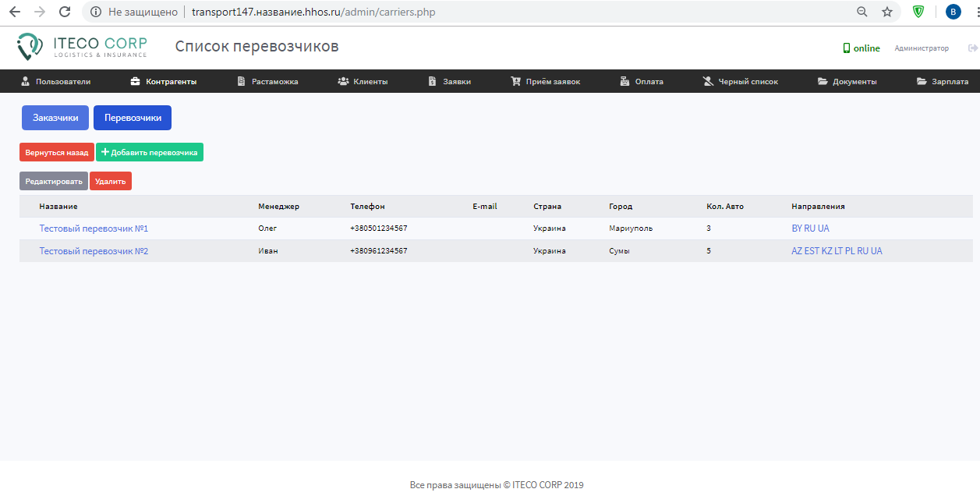The image size is (980, 496).
Task: Click Украина in the Сумы row
Action: point(550,251)
